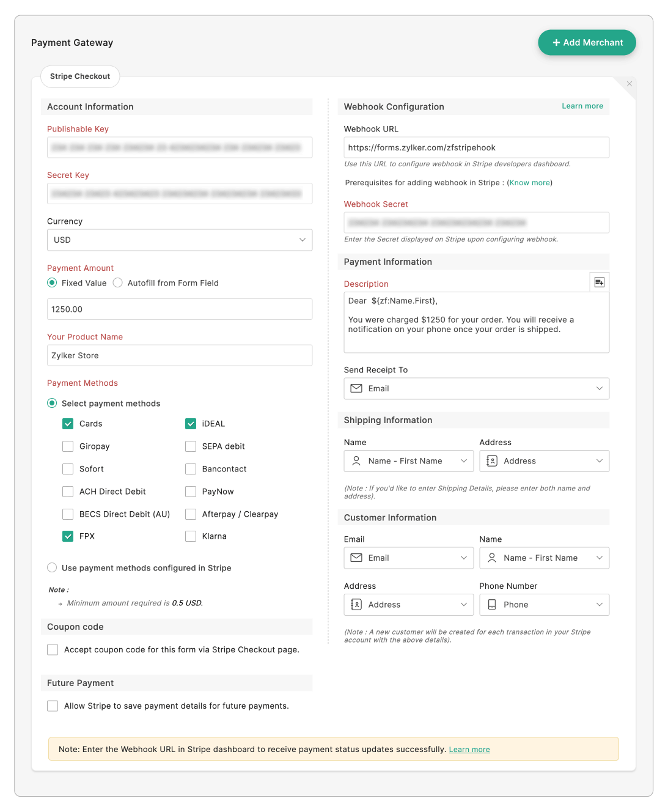Screen dimensions: 668x812
Task: Choose Use payment methods configured in Stripe
Action: point(53,568)
